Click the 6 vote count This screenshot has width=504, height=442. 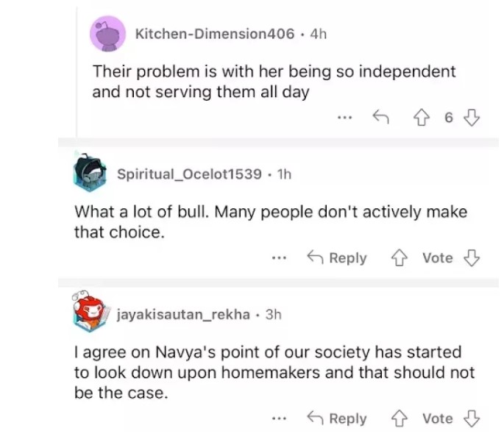447,118
